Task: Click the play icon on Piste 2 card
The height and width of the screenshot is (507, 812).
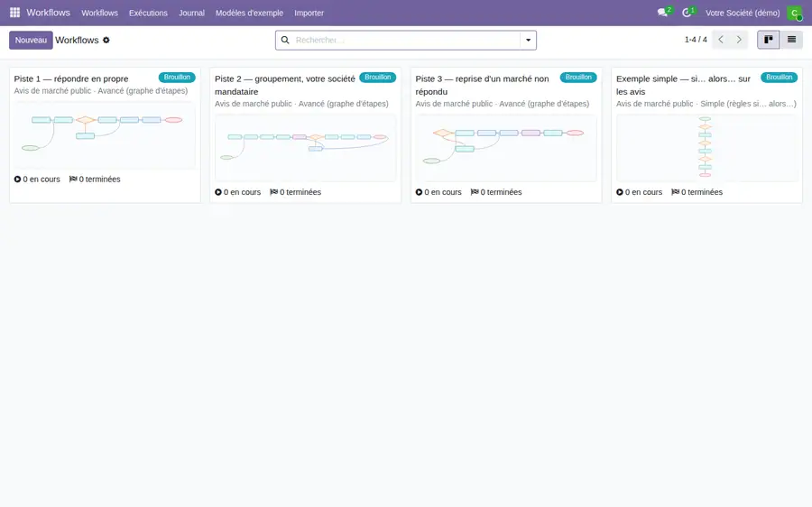Action: (x=218, y=192)
